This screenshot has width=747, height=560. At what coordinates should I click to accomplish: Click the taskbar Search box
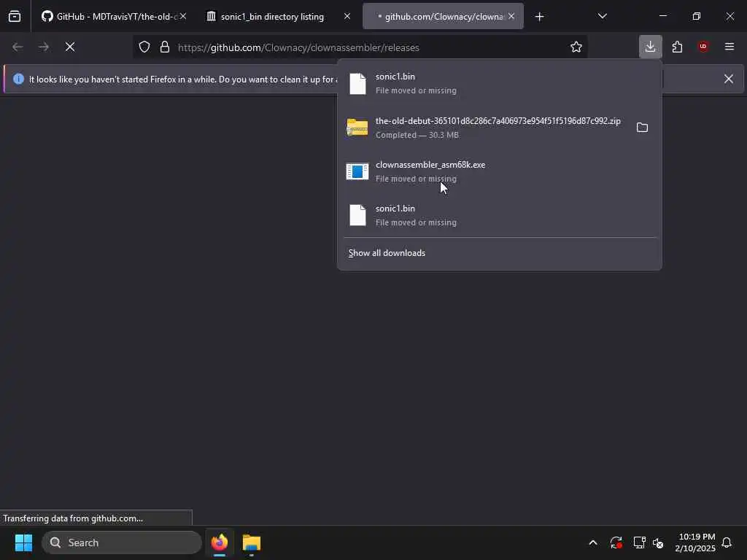tap(122, 542)
